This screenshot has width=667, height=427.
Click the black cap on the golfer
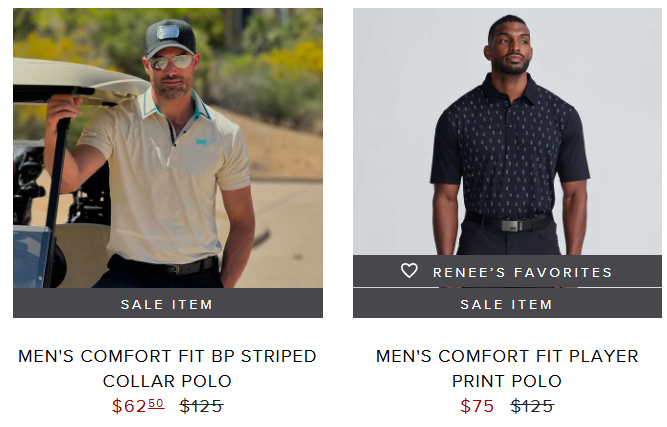pos(170,38)
